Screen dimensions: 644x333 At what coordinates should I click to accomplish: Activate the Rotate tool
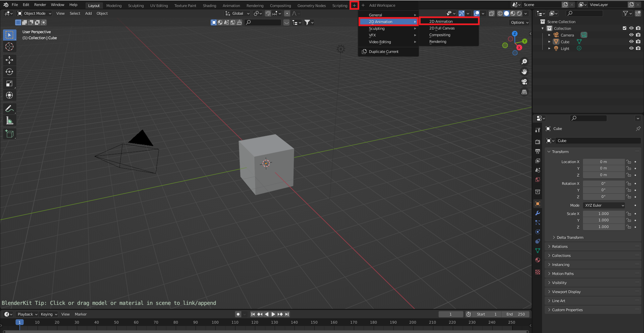click(x=9, y=72)
